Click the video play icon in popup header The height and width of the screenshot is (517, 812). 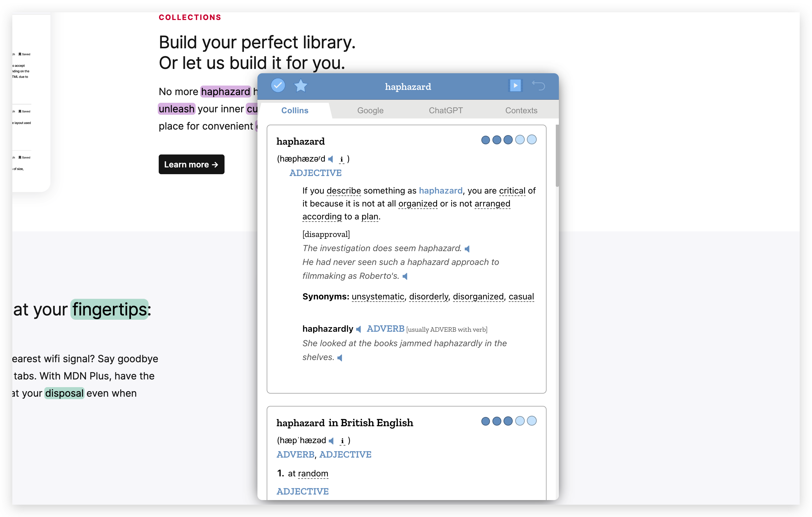point(515,86)
